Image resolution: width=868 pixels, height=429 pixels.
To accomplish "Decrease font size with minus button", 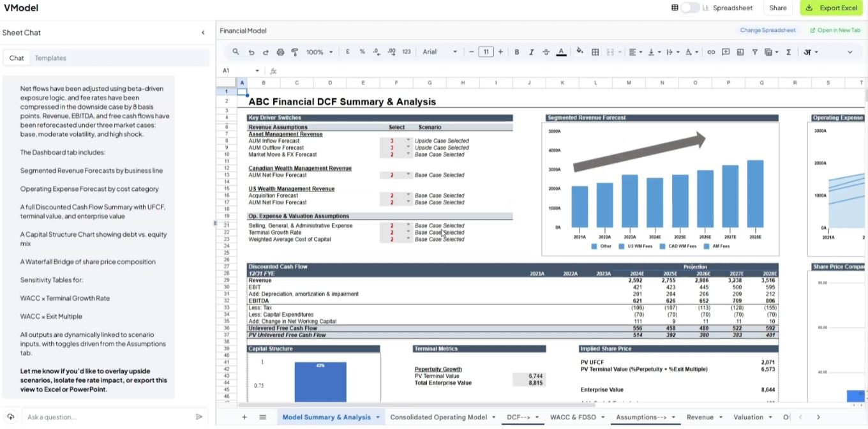I will [471, 52].
